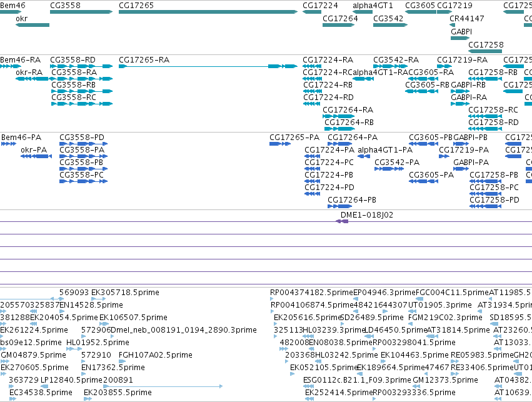The height and width of the screenshot is (402, 532).
Task: Open EST LP12840.5prime
Action: tap(71, 380)
